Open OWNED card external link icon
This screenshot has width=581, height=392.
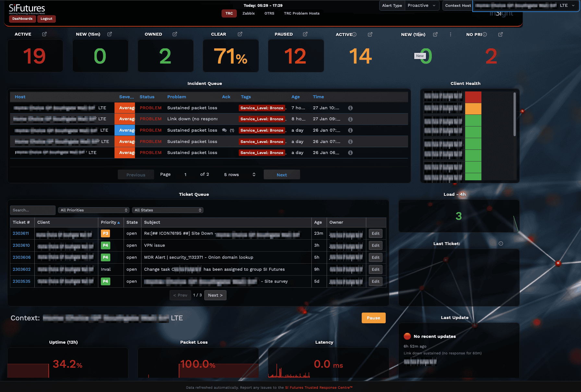point(175,34)
